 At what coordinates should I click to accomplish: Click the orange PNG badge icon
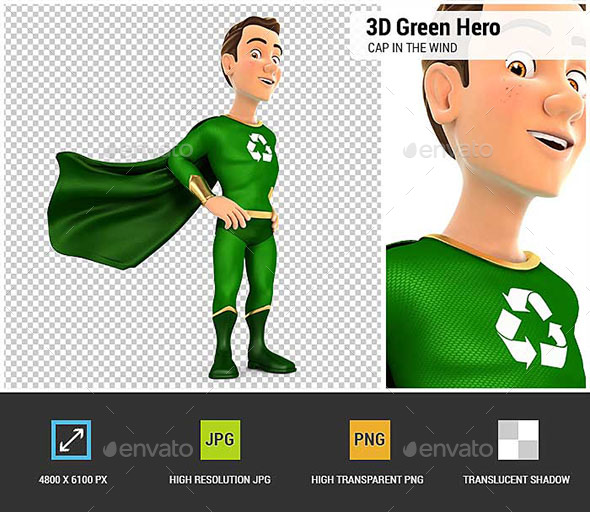[370, 440]
